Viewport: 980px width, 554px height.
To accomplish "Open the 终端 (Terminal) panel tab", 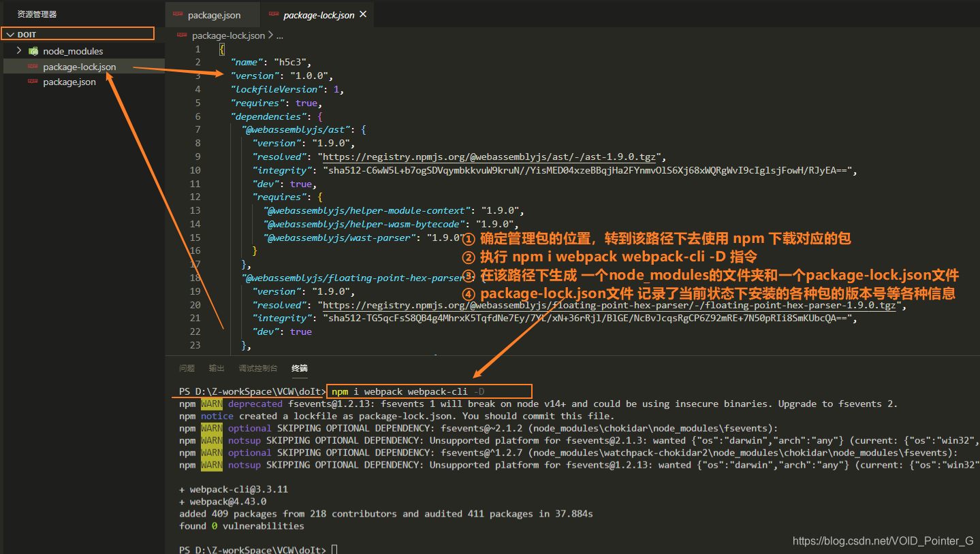I will pos(300,368).
